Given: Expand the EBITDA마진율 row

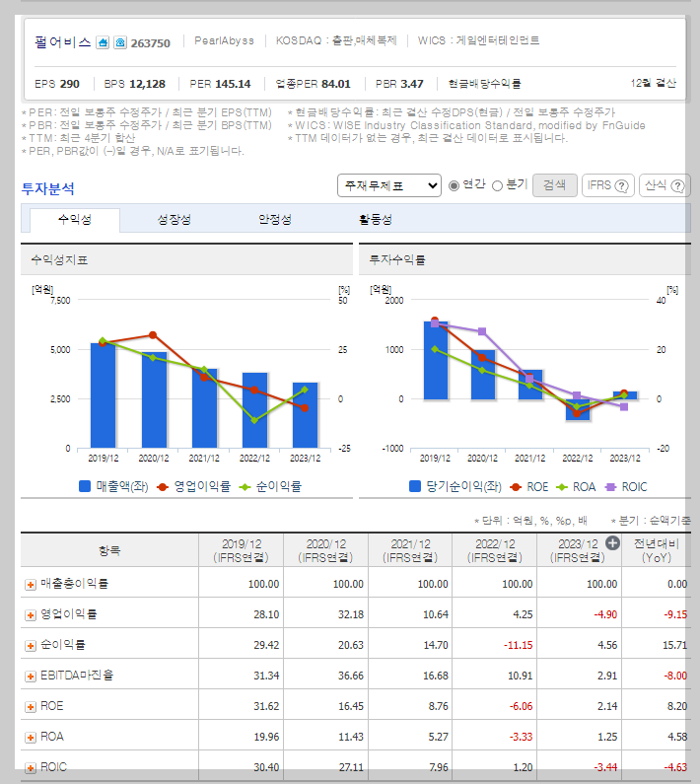Looking at the screenshot, I should [31, 676].
